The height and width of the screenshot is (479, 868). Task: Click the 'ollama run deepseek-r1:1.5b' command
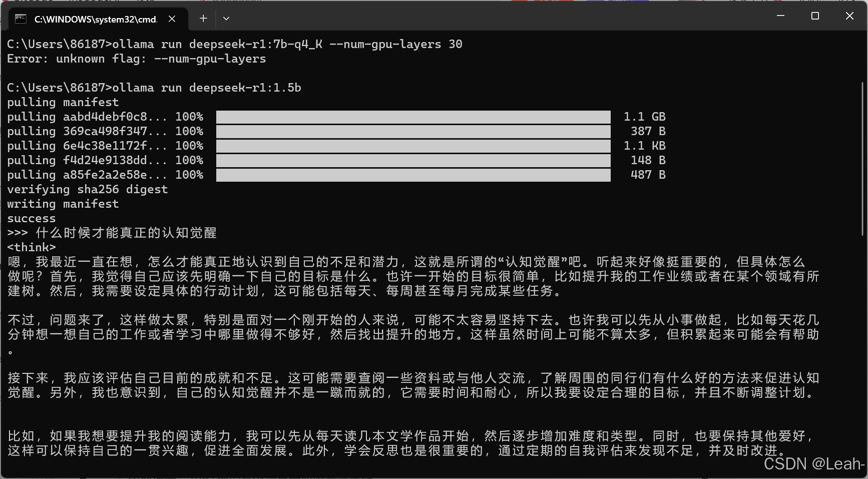(x=207, y=88)
